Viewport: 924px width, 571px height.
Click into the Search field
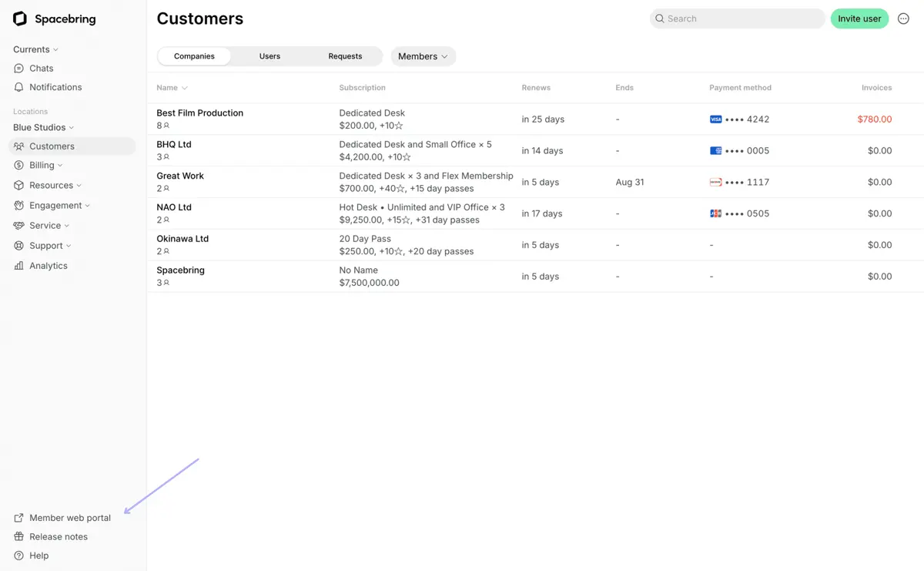738,18
